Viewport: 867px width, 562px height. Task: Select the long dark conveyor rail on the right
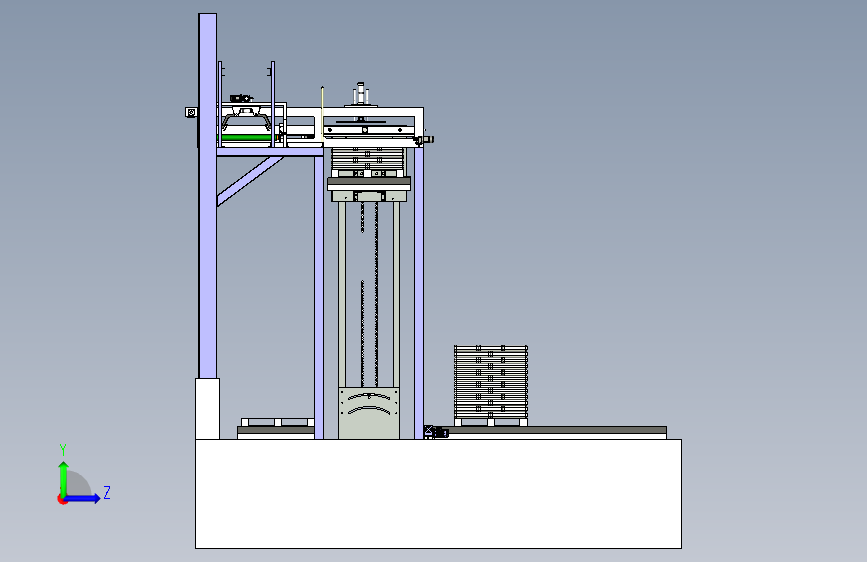pyautogui.click(x=557, y=430)
